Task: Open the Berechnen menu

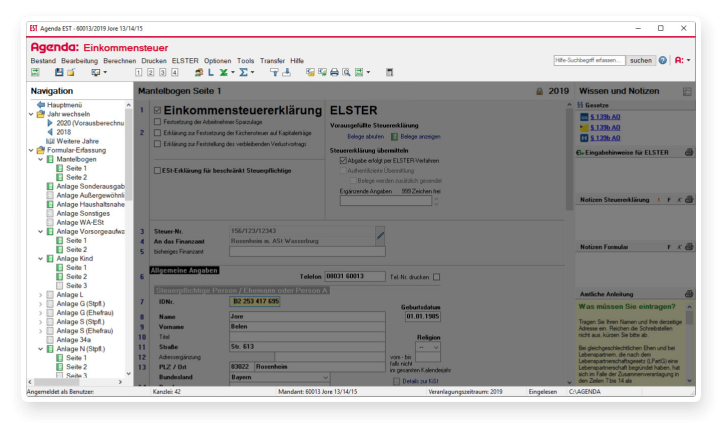Action: click(x=119, y=61)
